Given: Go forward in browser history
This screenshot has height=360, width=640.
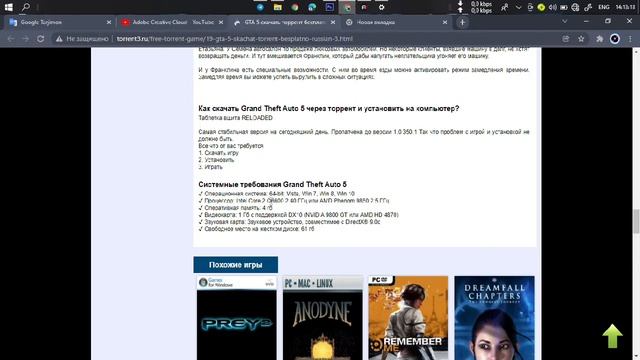Looking at the screenshot, I should point(25,39).
